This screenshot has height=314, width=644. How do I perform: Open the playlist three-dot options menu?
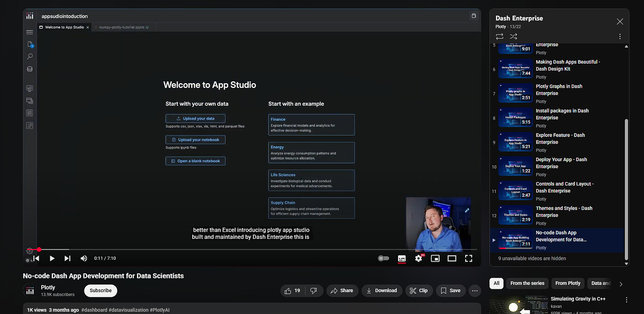point(620,36)
